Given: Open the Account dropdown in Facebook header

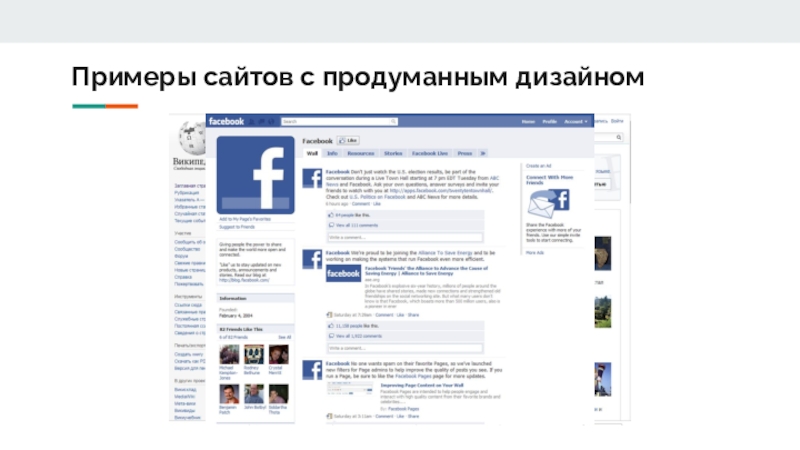Looking at the screenshot, I should click(576, 121).
